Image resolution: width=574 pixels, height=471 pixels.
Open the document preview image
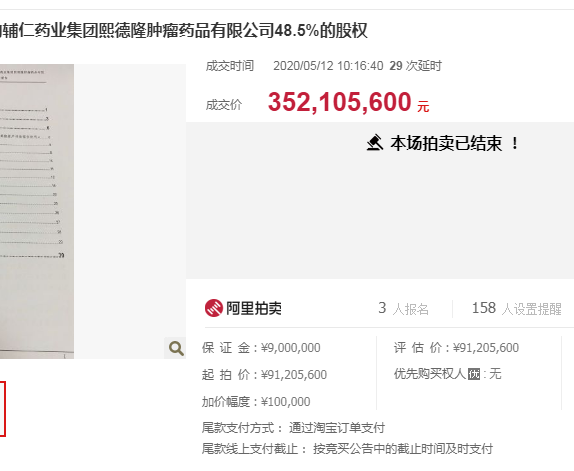pos(37,211)
